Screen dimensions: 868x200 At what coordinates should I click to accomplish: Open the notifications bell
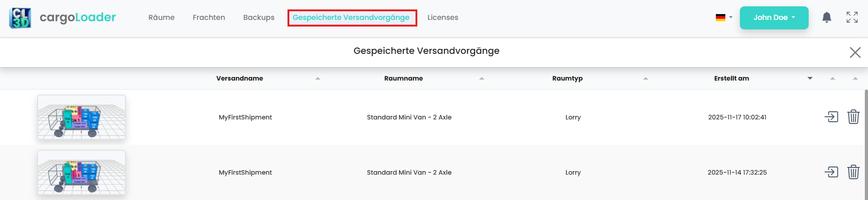(826, 18)
